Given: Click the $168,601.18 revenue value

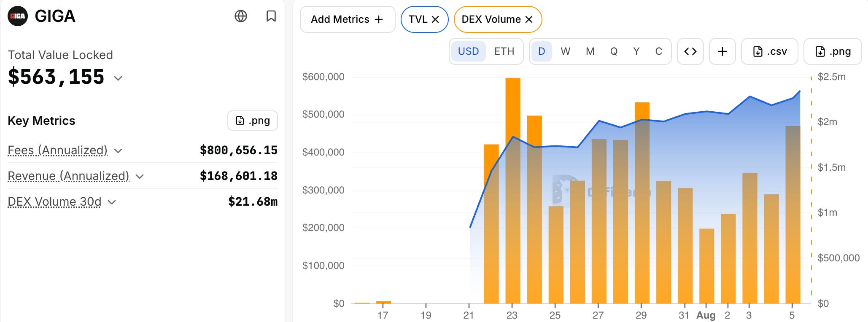Looking at the screenshot, I should point(239,176).
